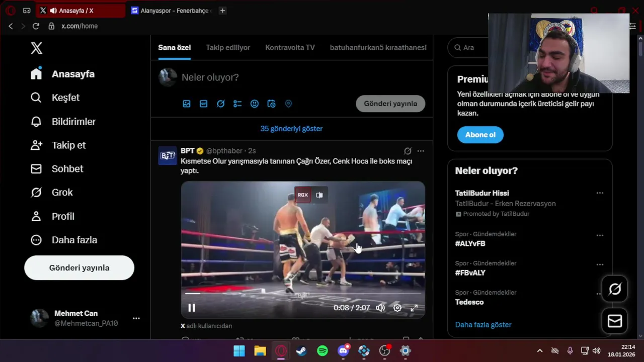This screenshot has height=362, width=644.
Task: Add a GIF to the post composer
Action: pyautogui.click(x=204, y=104)
